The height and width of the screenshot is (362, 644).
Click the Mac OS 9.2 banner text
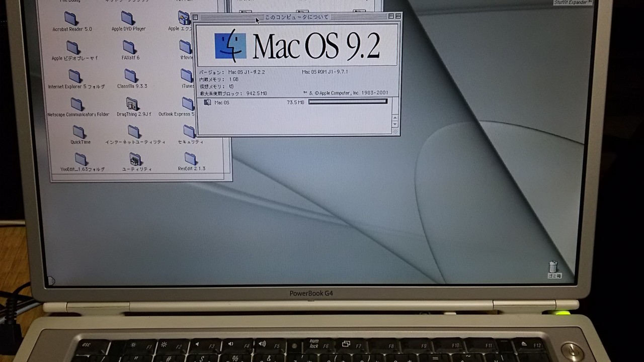[x=316, y=46]
